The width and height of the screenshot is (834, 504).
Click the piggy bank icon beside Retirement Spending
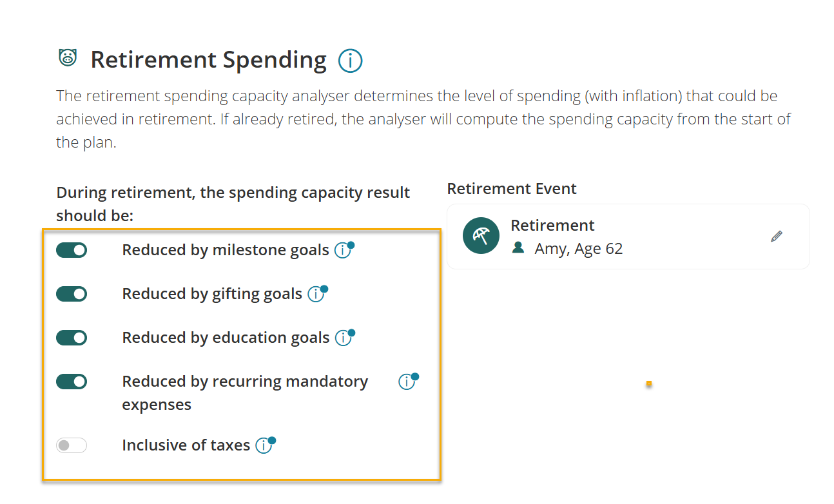[x=68, y=57]
